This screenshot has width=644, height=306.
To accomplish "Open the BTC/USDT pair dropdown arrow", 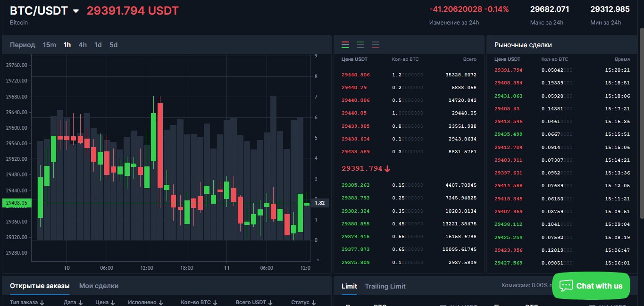I will 76,11.
